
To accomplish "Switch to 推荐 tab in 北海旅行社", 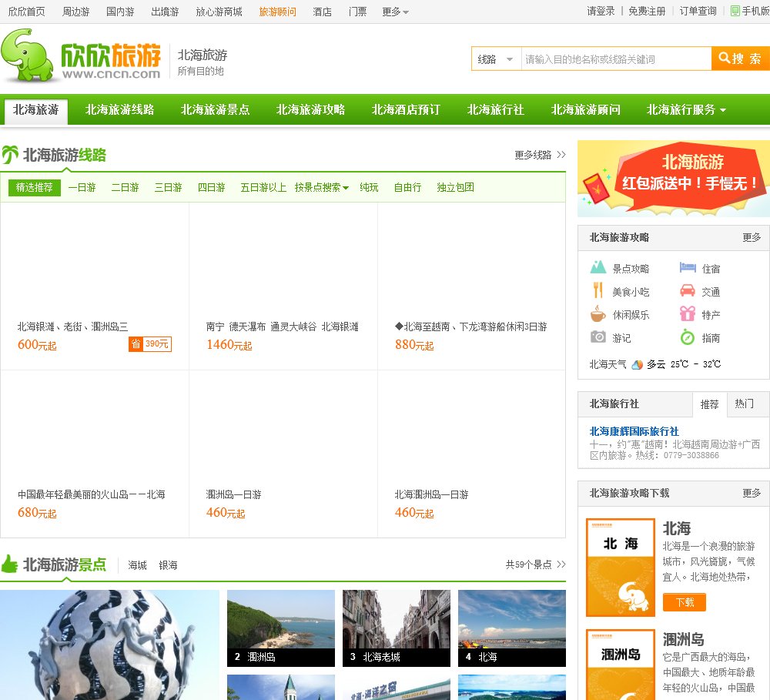I will pyautogui.click(x=709, y=404).
